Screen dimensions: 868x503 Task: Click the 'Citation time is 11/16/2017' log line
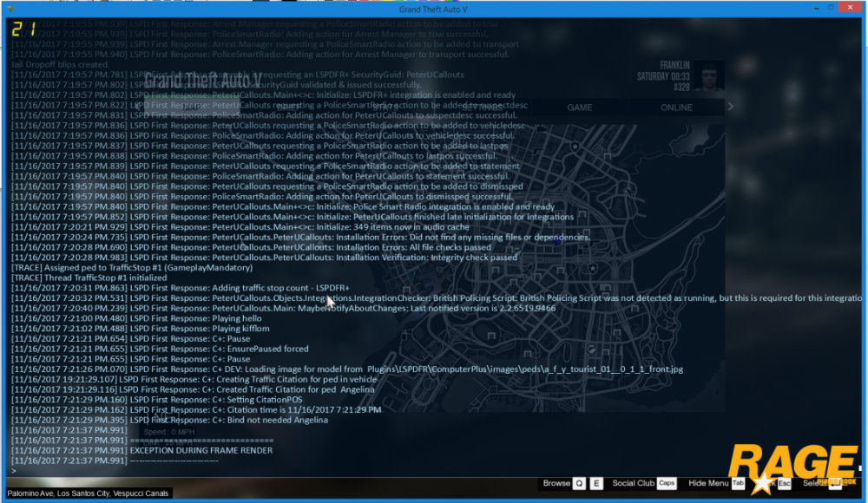click(196, 409)
